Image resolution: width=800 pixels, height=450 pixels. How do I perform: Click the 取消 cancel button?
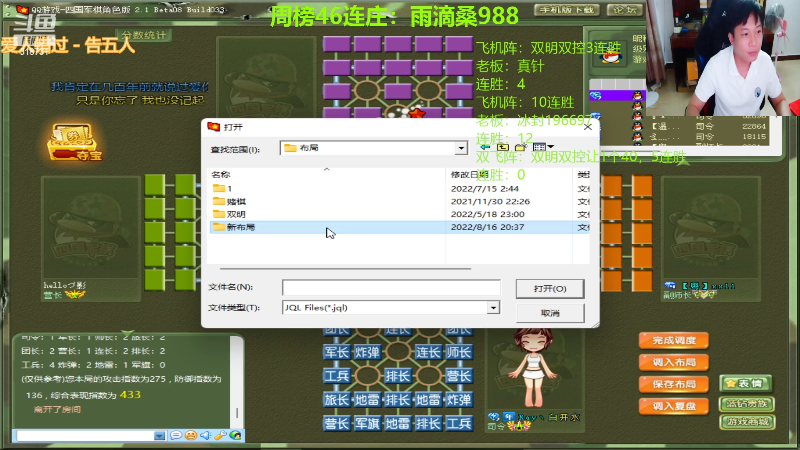(550, 313)
